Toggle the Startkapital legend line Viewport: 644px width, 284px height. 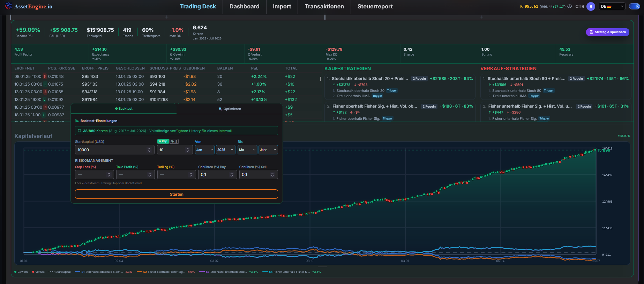60,272
